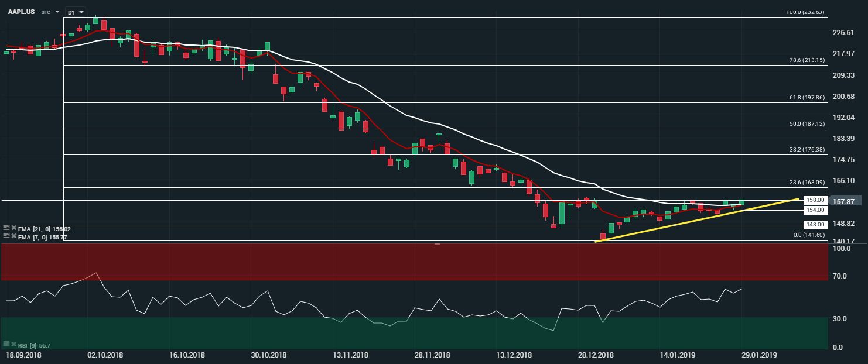Select the 158.00 price level tag
Screen dimensions: 868x364
816,200
